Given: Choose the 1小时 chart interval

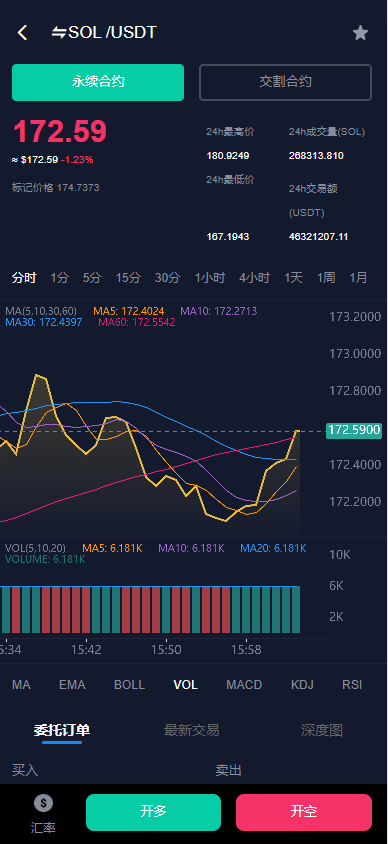Looking at the screenshot, I should click(x=210, y=278).
